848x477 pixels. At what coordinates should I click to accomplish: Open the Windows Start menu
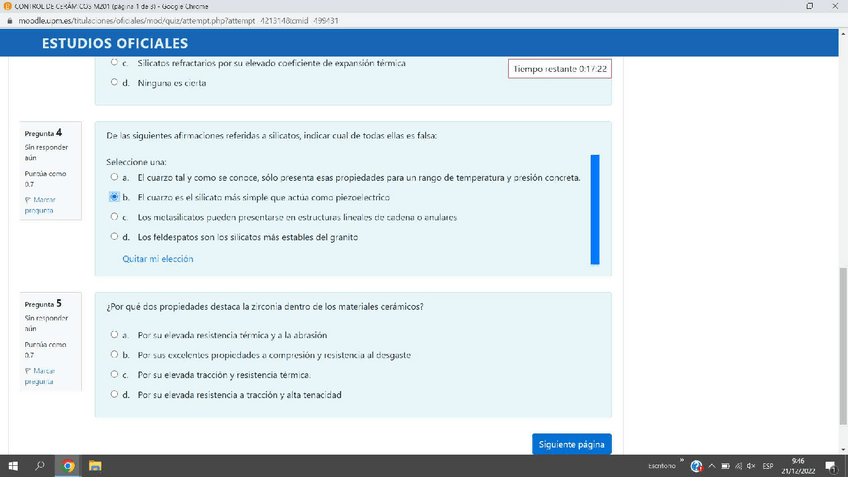14,466
